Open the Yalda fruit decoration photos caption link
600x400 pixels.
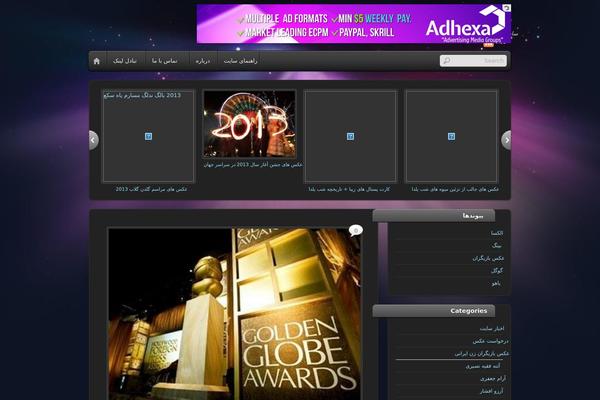click(455, 189)
